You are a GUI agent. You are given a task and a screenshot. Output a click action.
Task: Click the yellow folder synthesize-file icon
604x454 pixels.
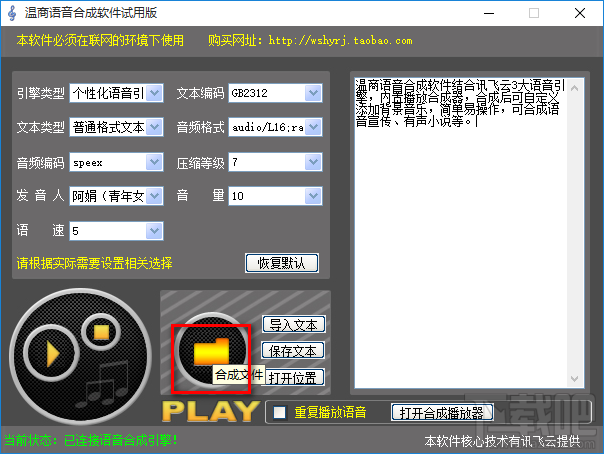click(211, 351)
